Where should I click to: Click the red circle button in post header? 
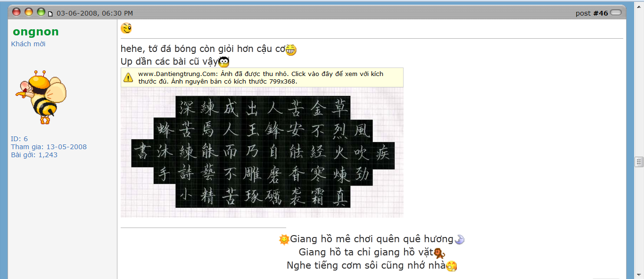(16, 12)
